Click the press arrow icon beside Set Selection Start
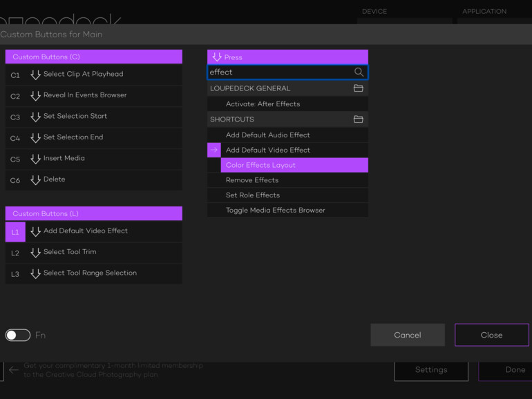This screenshot has height=399, width=532. [x=36, y=117]
